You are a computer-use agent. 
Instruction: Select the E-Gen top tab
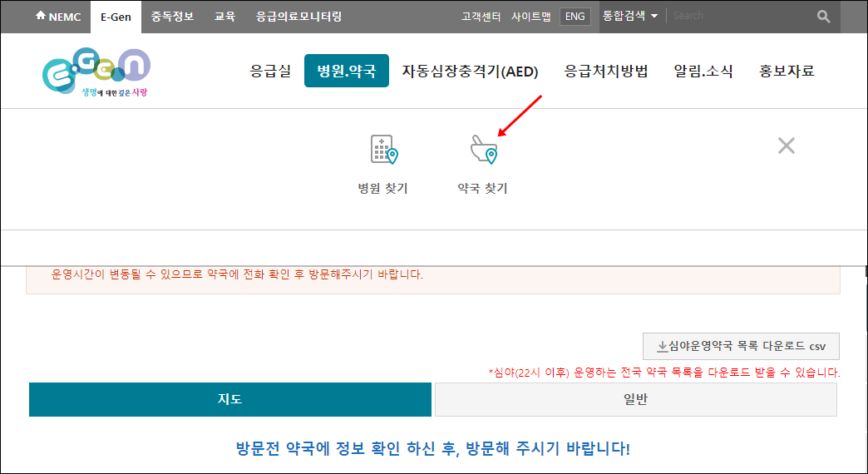coord(116,17)
